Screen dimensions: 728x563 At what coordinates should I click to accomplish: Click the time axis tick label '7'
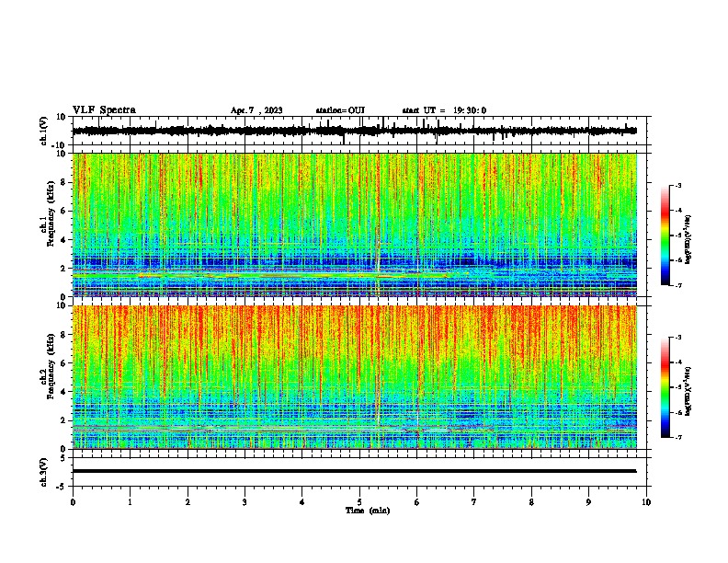pyautogui.click(x=474, y=502)
